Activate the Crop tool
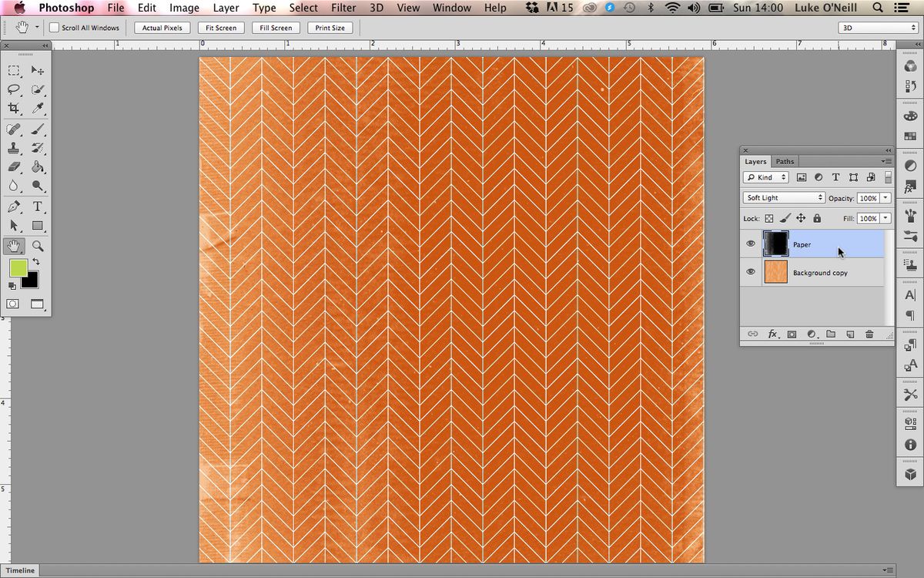924x578 pixels. pyautogui.click(x=14, y=109)
